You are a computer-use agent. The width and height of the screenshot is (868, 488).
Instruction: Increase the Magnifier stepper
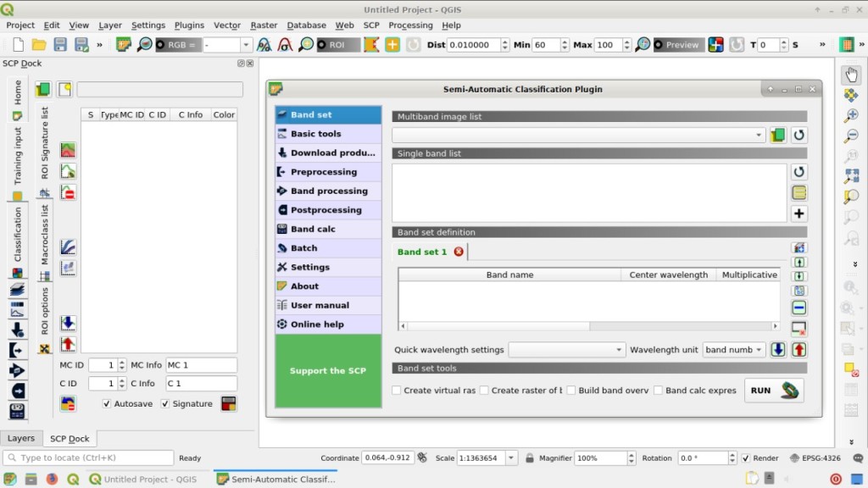pyautogui.click(x=631, y=455)
